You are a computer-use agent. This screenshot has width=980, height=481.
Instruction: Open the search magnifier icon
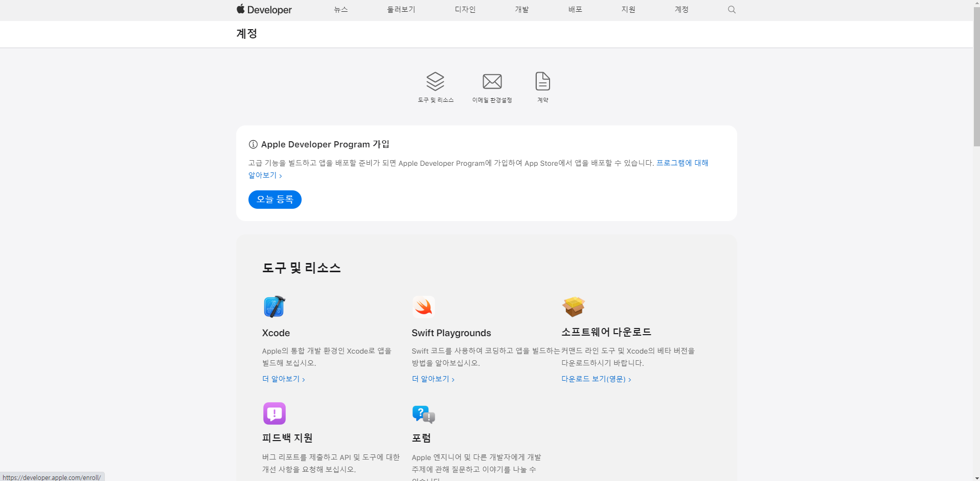click(x=732, y=10)
